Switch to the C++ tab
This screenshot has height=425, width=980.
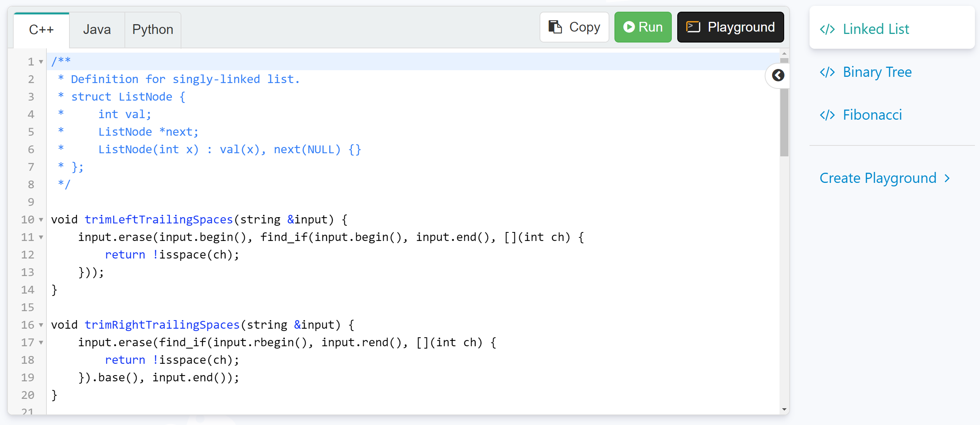point(41,30)
